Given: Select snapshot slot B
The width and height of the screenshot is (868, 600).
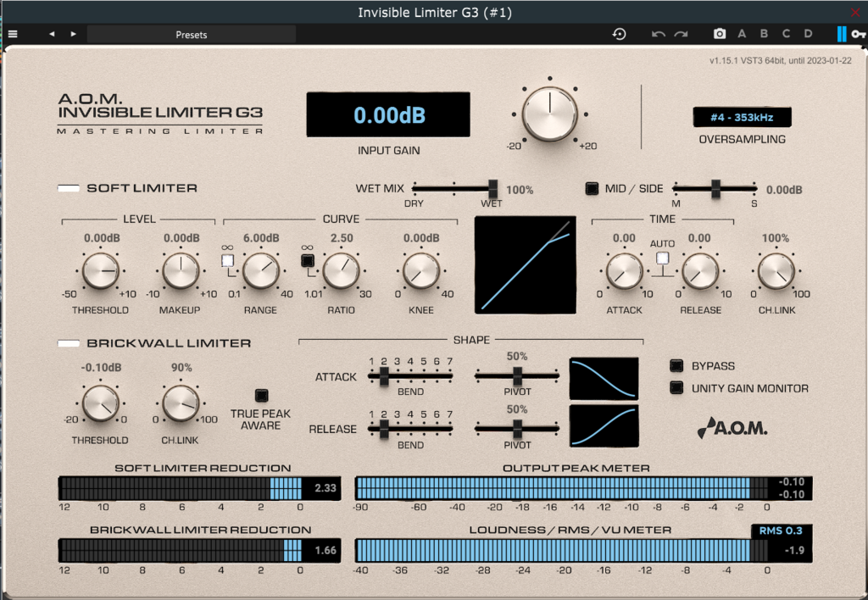Looking at the screenshot, I should coord(764,34).
